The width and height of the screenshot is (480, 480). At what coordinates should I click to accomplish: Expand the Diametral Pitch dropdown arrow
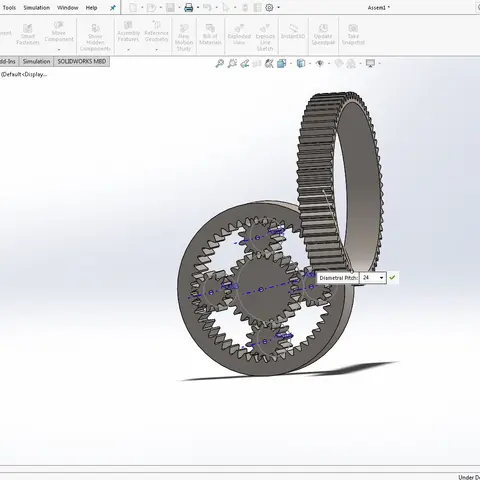tap(381, 278)
